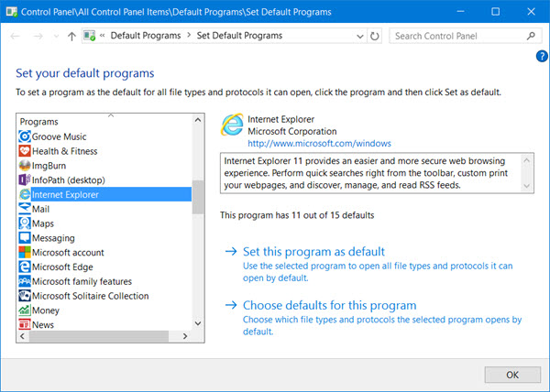This screenshot has height=392, width=550.
Task: Open the recent locations dropdown arrow
Action: [56, 36]
